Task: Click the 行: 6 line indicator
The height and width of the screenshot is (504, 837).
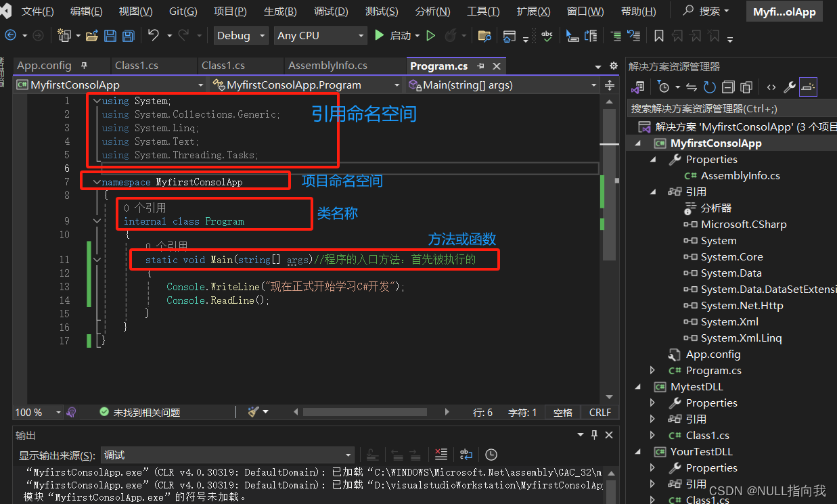Action: point(483,412)
